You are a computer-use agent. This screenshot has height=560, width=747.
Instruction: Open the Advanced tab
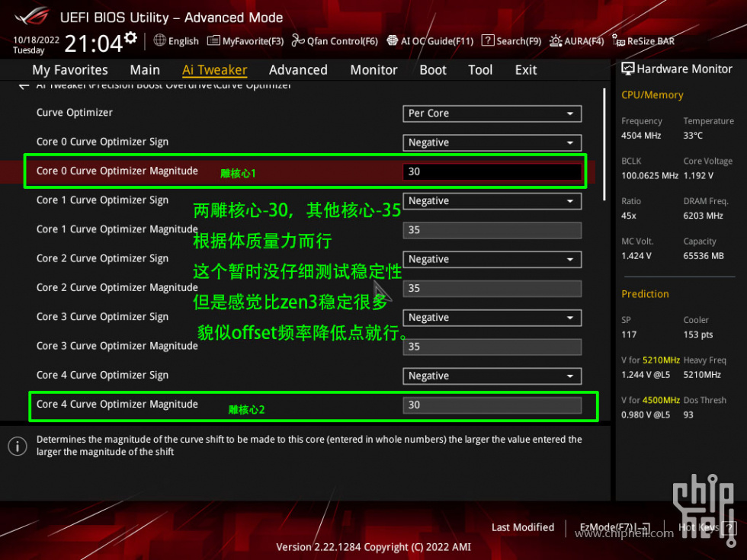[298, 70]
